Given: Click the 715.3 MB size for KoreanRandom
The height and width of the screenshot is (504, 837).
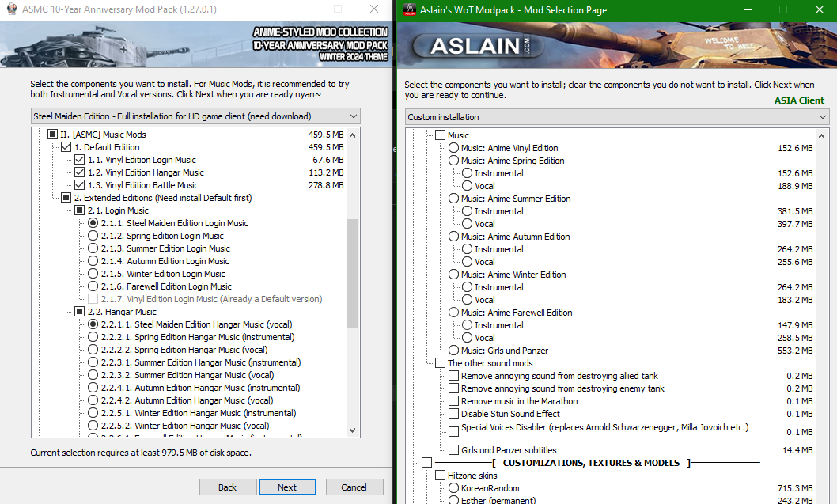Looking at the screenshot, I should tap(795, 488).
